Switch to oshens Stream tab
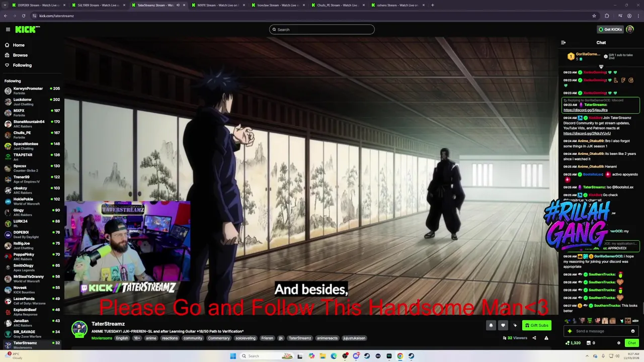Viewport: 644px width, 362px height. [x=397, y=5]
